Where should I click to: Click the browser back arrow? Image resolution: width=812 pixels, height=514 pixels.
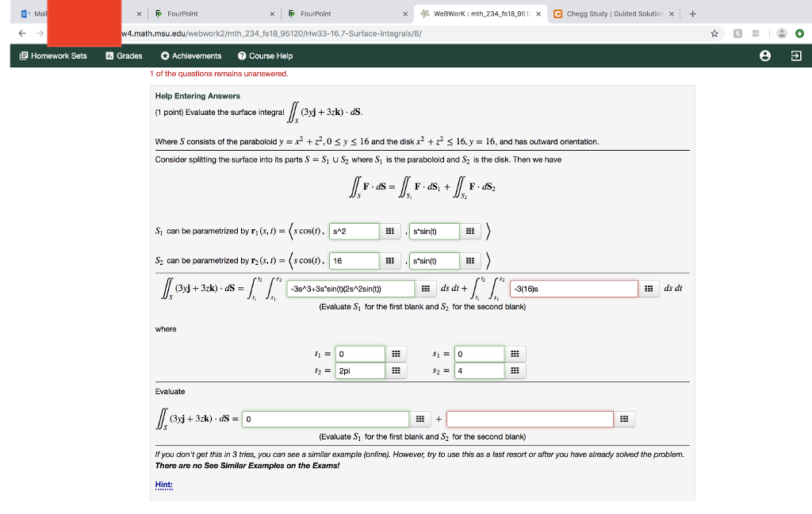21,33
